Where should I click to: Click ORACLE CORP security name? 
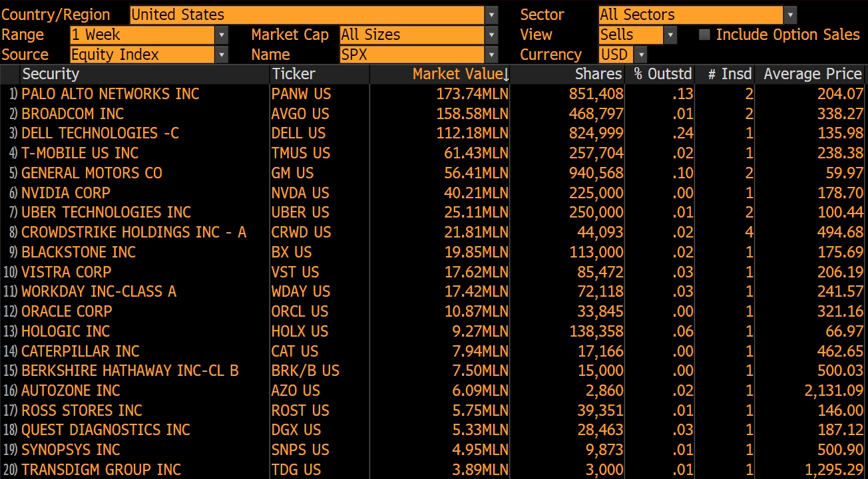click(67, 311)
